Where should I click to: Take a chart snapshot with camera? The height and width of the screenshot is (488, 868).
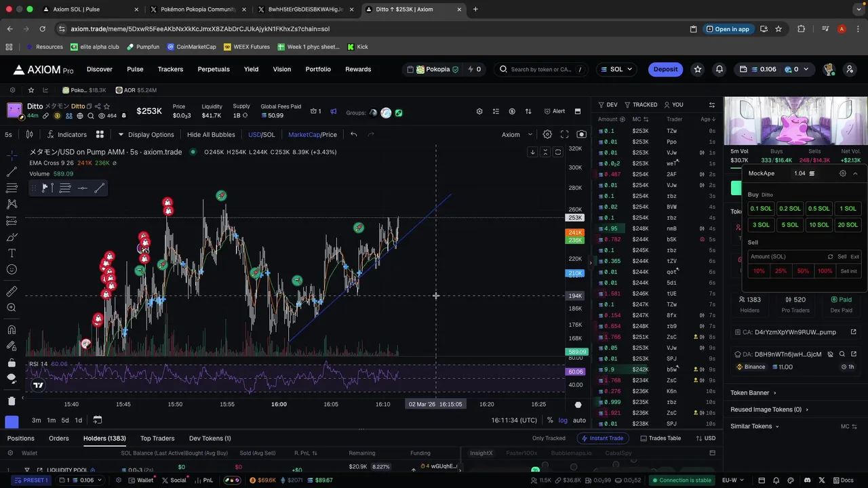coord(581,134)
